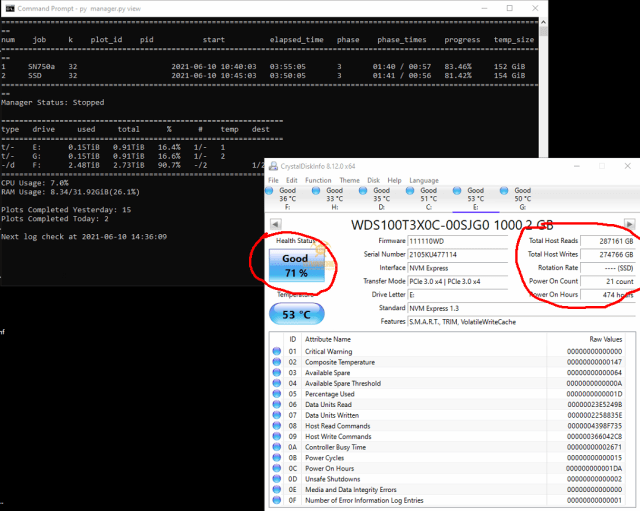Click the CrystalDiskInfo title bar icon
The height and width of the screenshot is (511, 640).
tap(273, 166)
